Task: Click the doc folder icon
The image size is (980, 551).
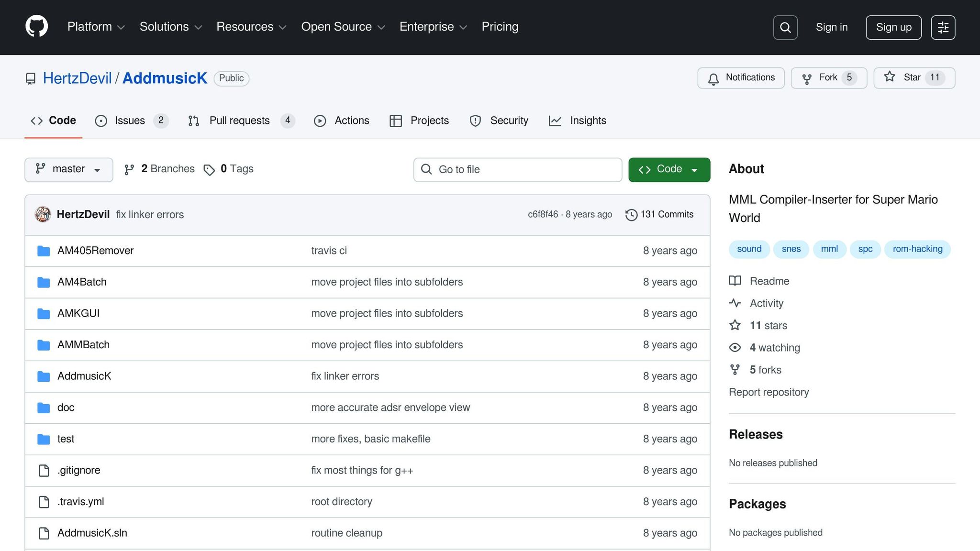Action: tap(44, 408)
